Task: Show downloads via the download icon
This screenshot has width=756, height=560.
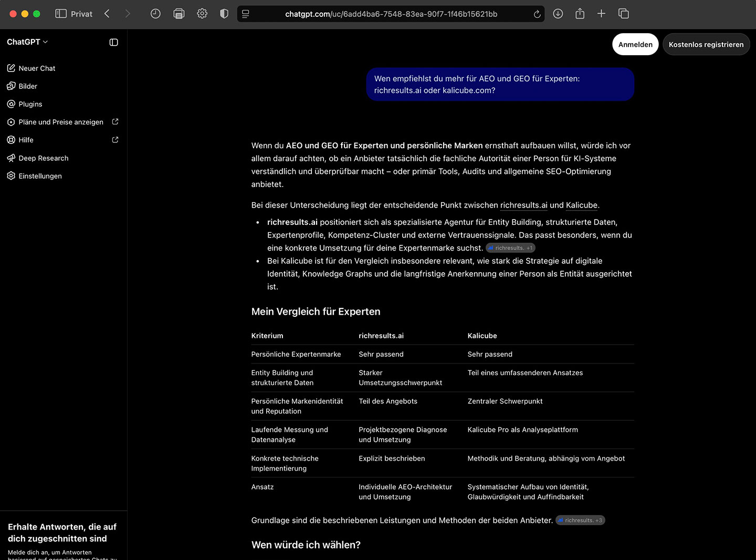Action: (x=558, y=14)
